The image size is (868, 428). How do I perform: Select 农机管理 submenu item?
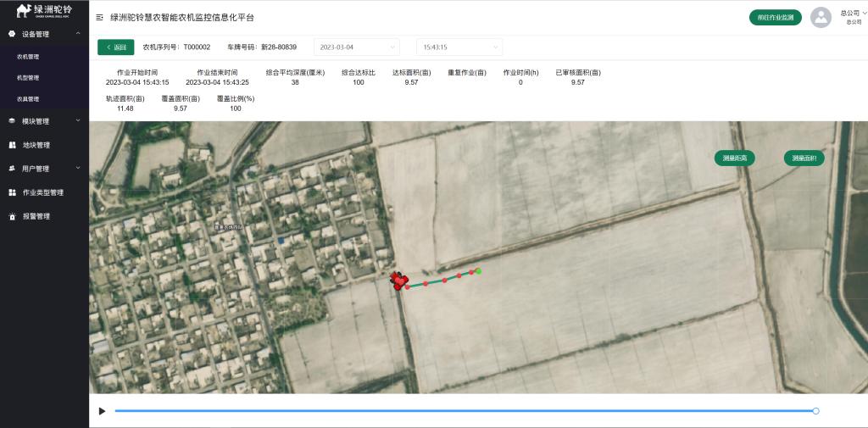tap(28, 57)
